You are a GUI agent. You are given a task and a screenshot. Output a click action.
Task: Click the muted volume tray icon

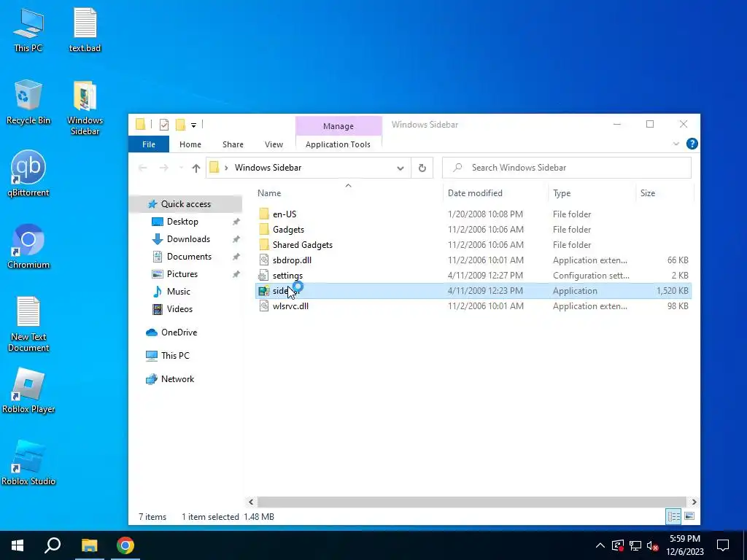pyautogui.click(x=652, y=545)
